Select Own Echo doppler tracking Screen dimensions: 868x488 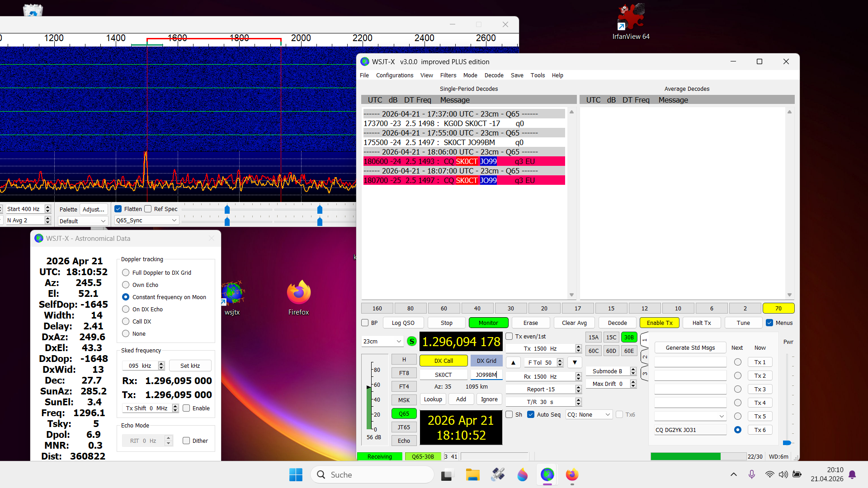(x=126, y=285)
